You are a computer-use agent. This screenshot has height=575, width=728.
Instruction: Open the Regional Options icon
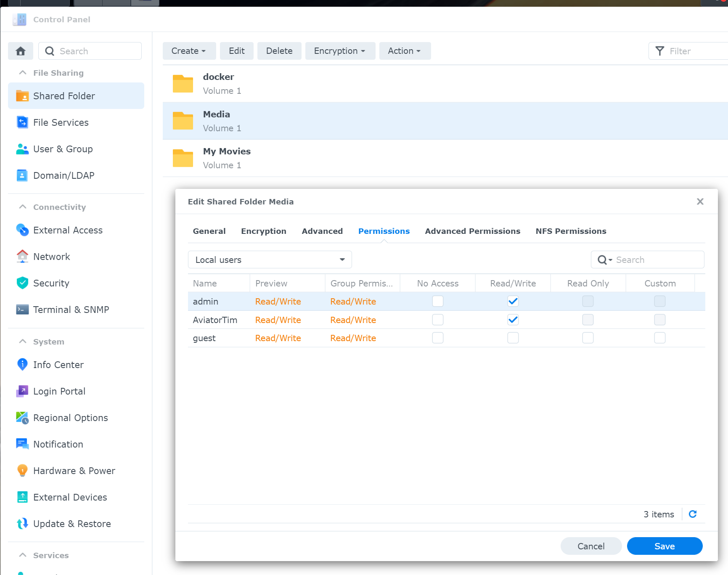pos(22,418)
